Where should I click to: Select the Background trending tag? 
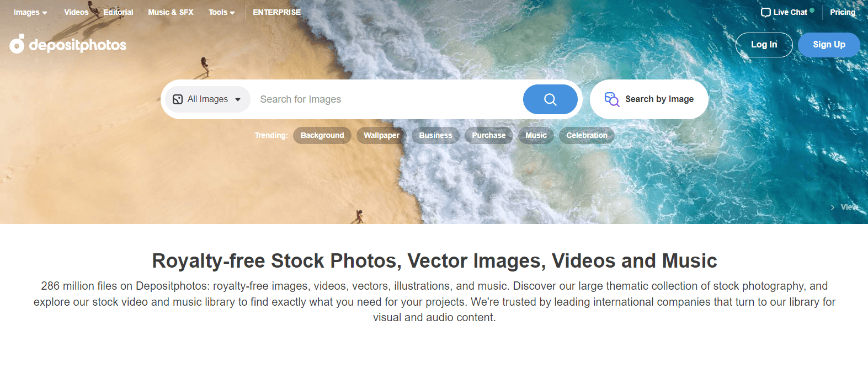[322, 135]
